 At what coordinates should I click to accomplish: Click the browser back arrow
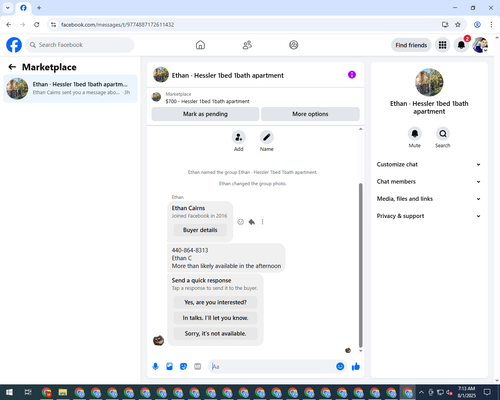(x=9, y=25)
